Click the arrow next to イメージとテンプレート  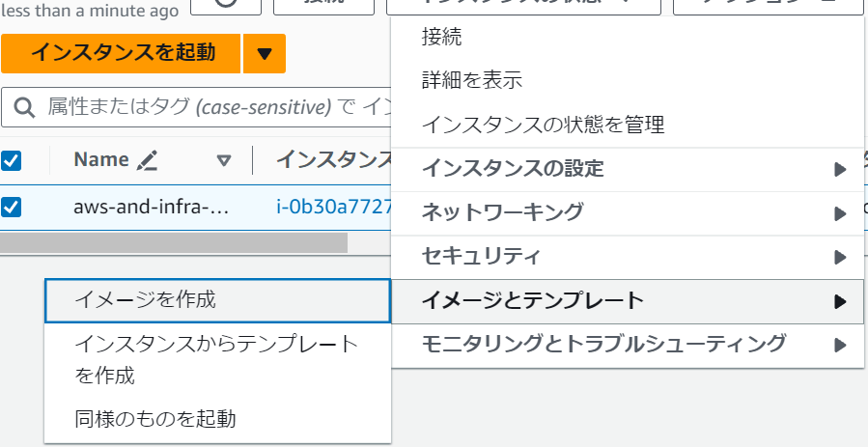click(840, 301)
